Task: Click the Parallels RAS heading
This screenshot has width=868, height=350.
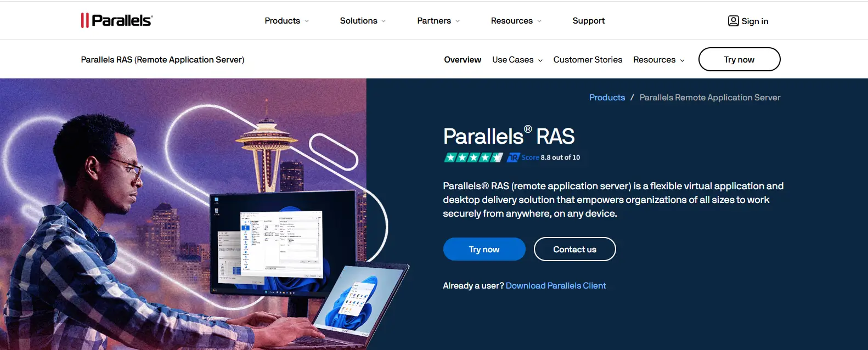Action: coord(509,136)
